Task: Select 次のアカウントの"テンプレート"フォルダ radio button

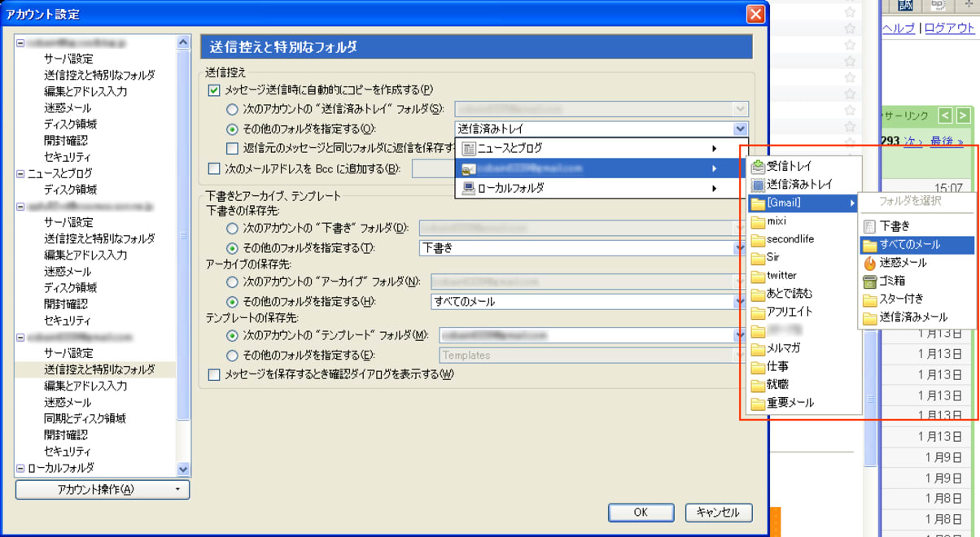Action: 232,335
